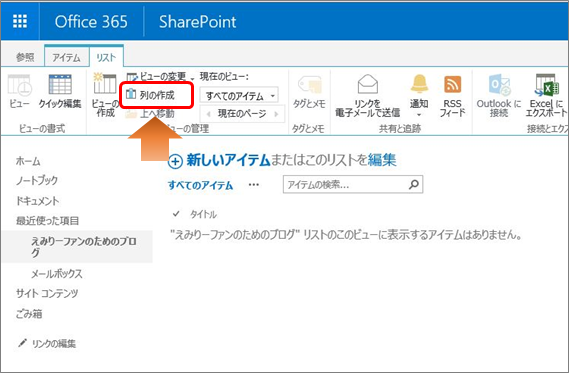Click the pencil icon next to リンクの編集

[x=22, y=343]
